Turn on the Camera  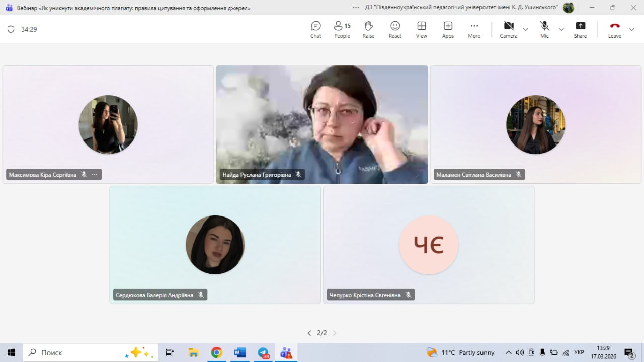click(x=508, y=29)
